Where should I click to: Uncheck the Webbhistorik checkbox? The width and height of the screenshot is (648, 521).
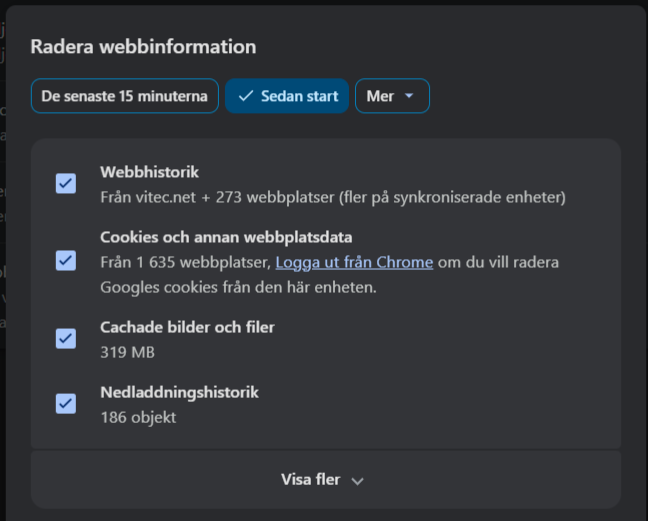[66, 183]
